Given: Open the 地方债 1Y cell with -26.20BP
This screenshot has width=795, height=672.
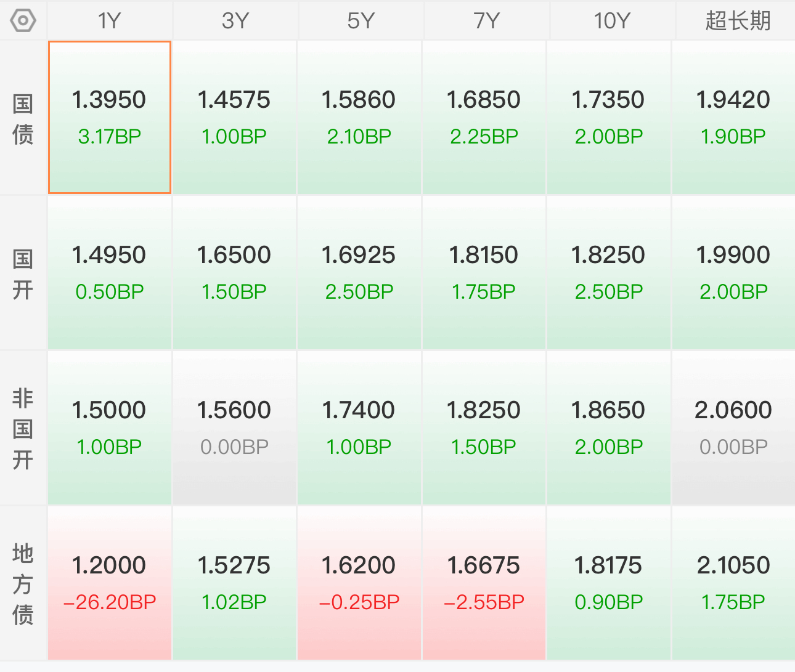Looking at the screenshot, I should click(110, 583).
